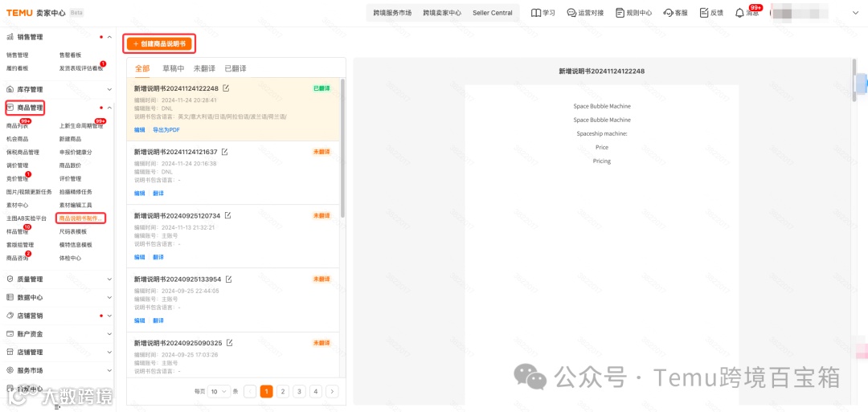
Task: Click 库存管理 warehouse icon in sidebar
Action: [x=10, y=89]
